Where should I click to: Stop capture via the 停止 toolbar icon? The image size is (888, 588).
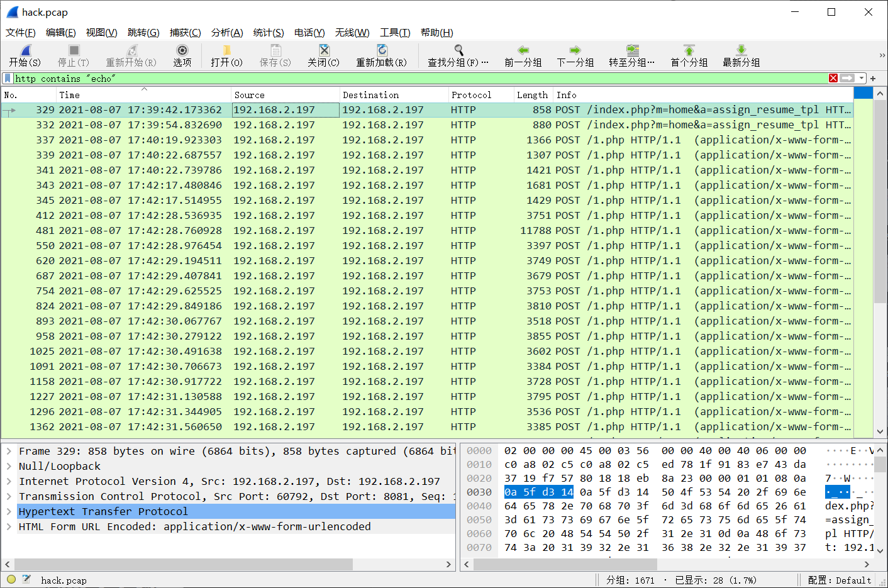point(74,50)
